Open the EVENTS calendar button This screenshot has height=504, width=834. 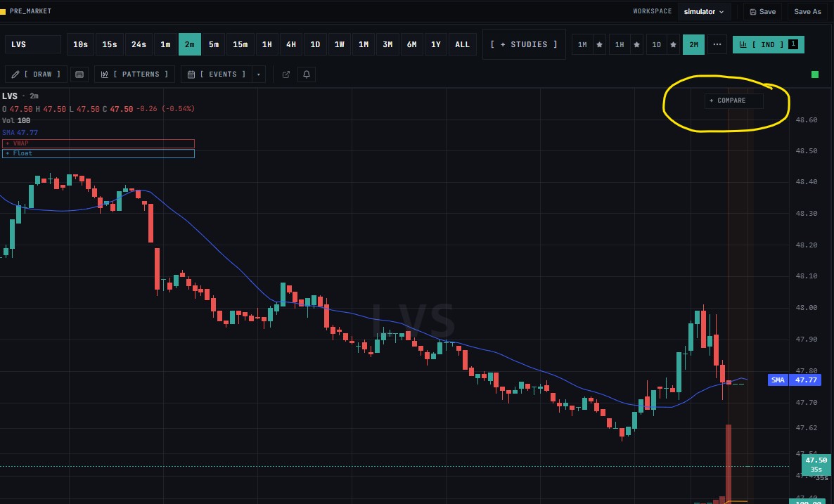coord(217,75)
